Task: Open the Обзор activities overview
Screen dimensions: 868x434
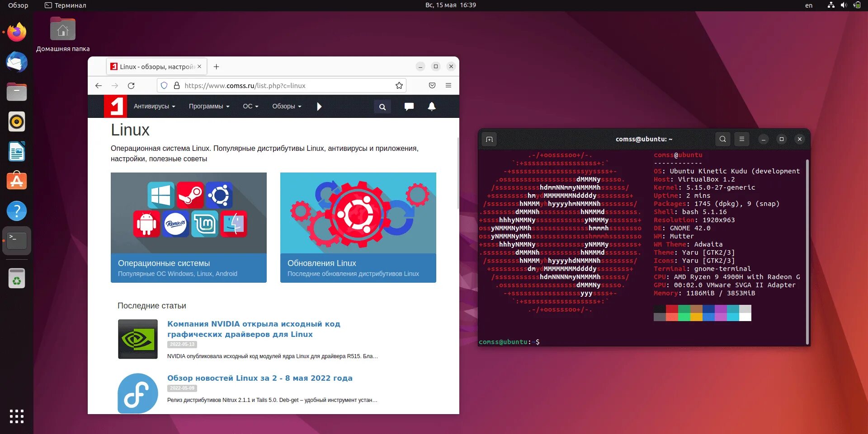Action: click(x=18, y=5)
